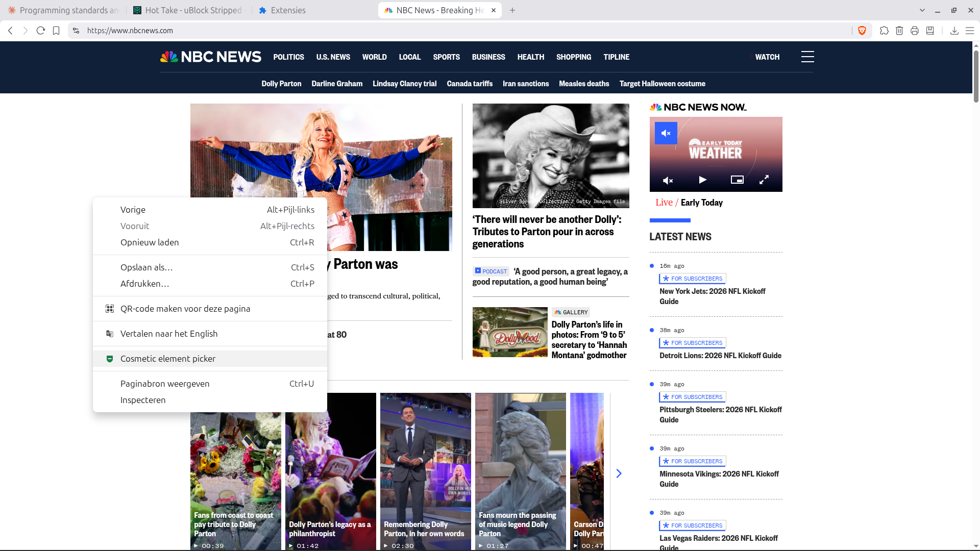Expand the live video to fullscreen
980x551 pixels.
point(764,180)
